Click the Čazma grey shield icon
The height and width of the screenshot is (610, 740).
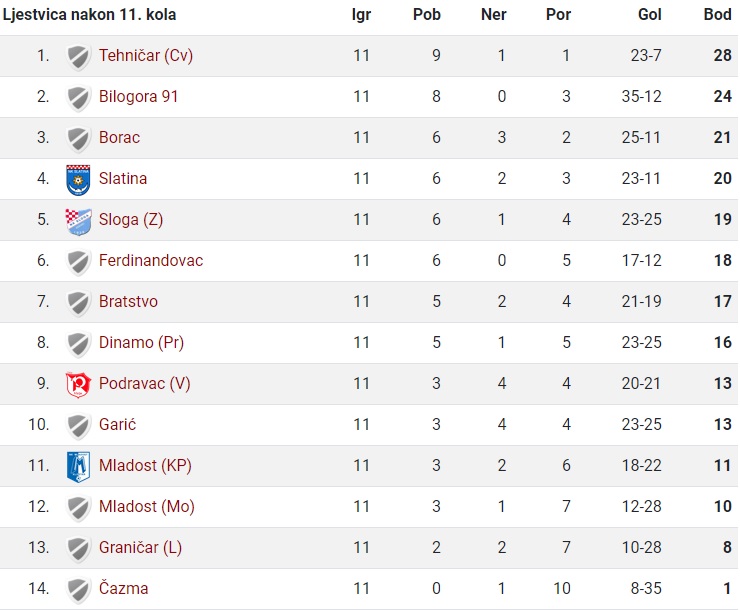pos(78,590)
